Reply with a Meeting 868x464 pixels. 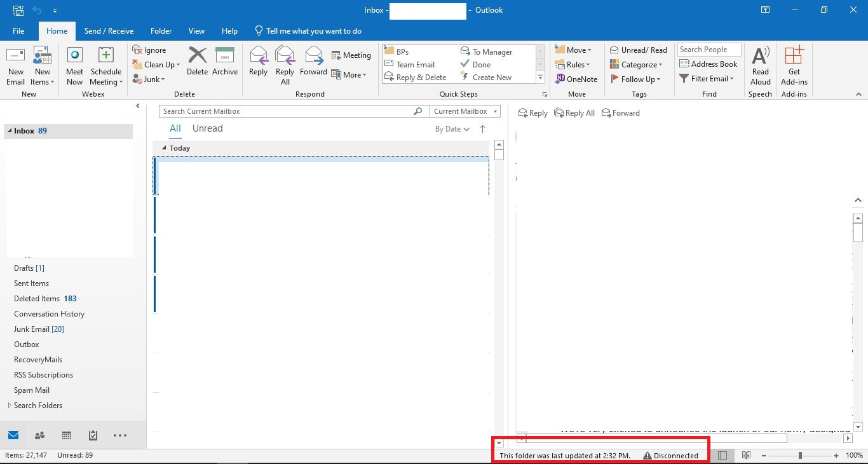coord(351,55)
